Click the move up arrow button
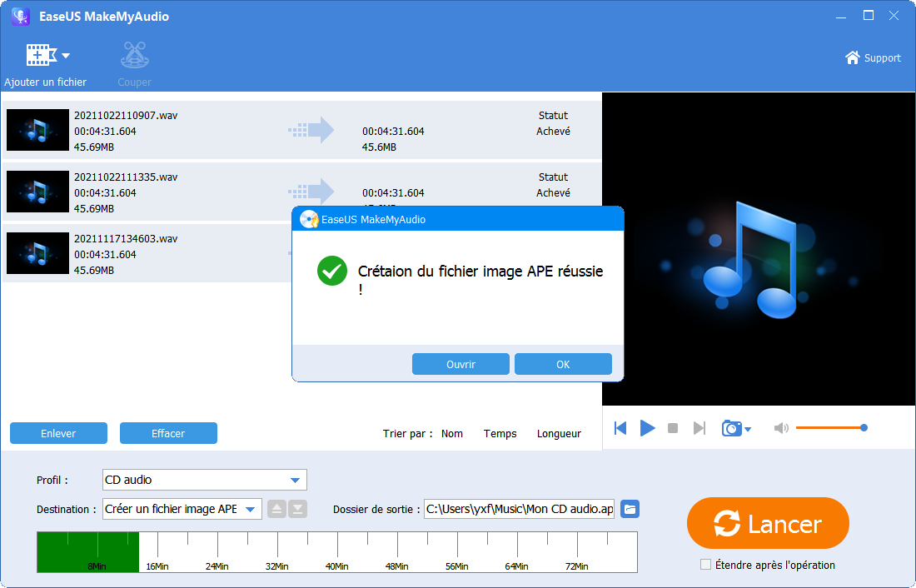The width and height of the screenshot is (916, 588). coord(277,509)
